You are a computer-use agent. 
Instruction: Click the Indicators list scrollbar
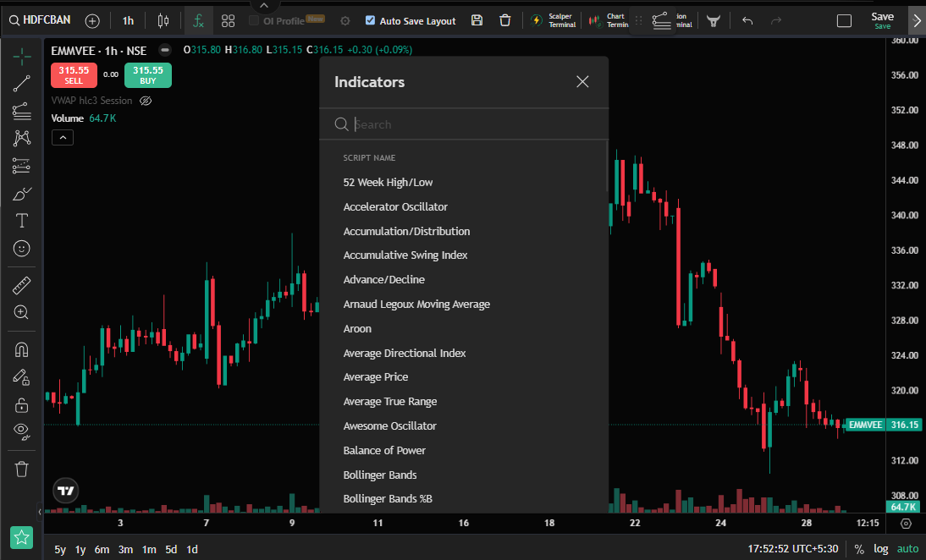pos(607,167)
